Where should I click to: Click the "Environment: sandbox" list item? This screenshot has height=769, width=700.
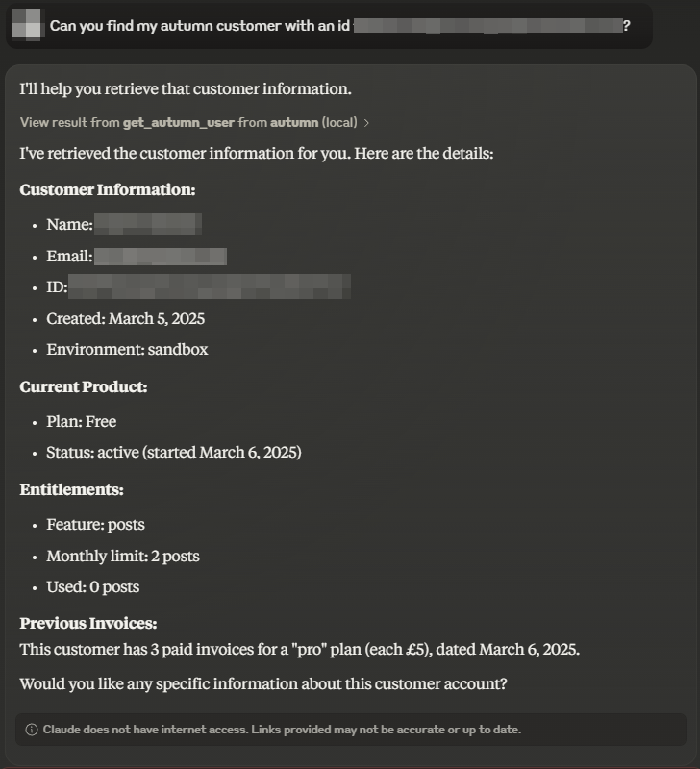pos(127,349)
